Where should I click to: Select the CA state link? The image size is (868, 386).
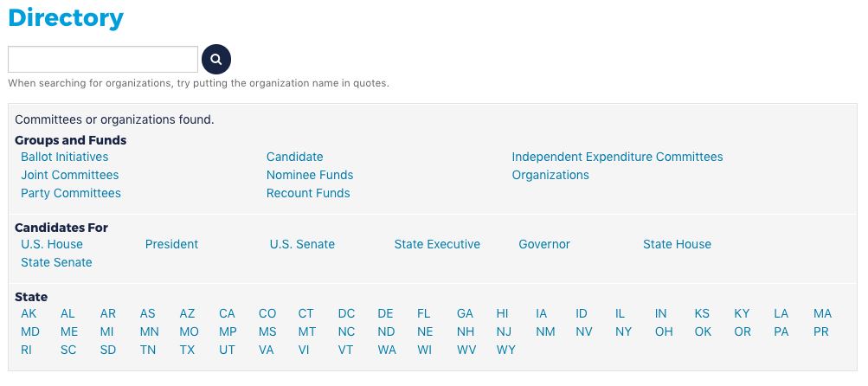click(x=227, y=314)
